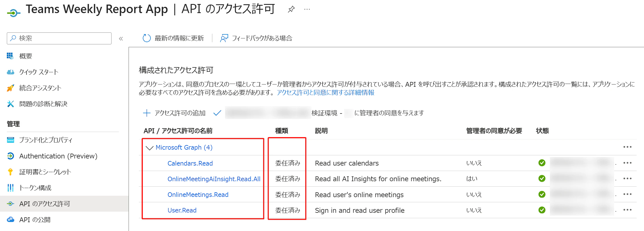Open the more options ellipsis in header
Screen dimensions: 644x231
coord(307,9)
